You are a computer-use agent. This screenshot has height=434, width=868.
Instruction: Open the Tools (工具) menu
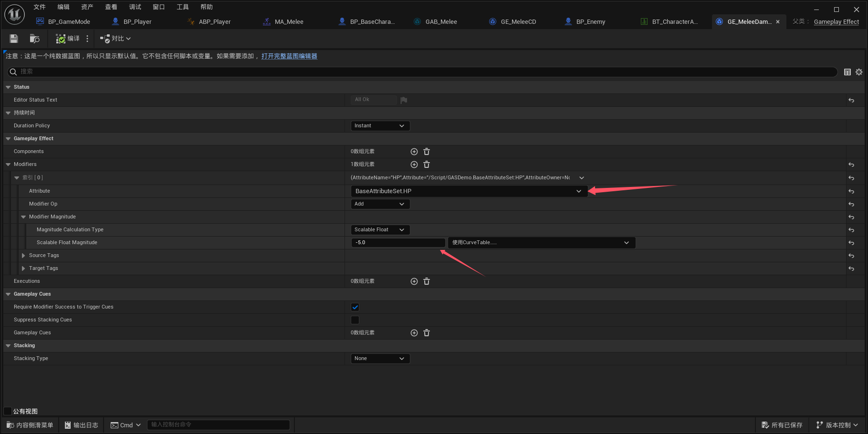183,7
